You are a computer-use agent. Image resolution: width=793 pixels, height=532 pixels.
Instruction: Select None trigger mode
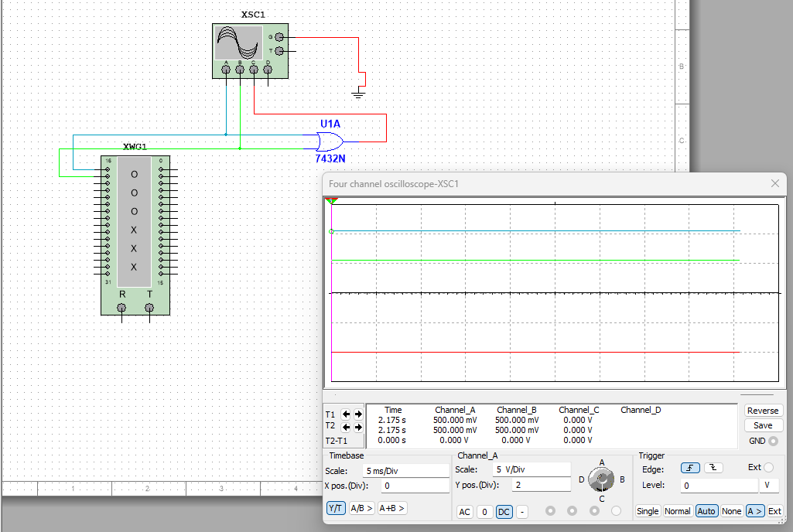(731, 511)
